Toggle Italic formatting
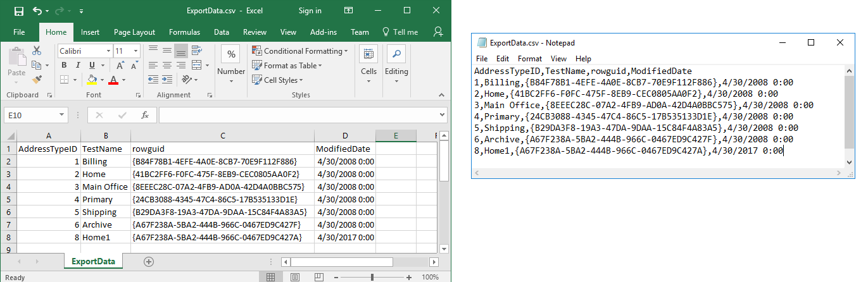Image resolution: width=868 pixels, height=282 pixels. pos(77,65)
